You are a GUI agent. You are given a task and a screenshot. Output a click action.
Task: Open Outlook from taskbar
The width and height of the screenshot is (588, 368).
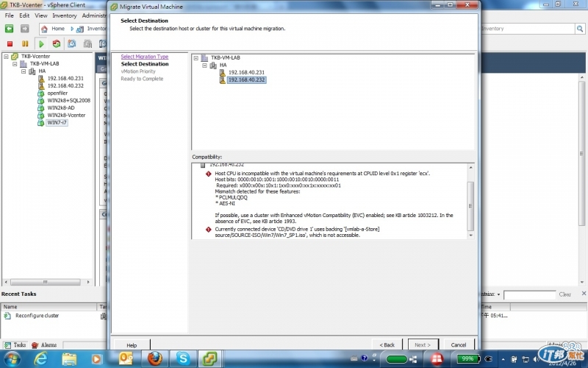pos(126,358)
